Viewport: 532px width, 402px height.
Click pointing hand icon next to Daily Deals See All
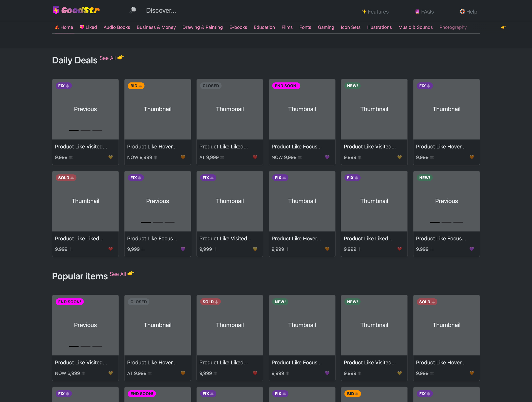121,57
